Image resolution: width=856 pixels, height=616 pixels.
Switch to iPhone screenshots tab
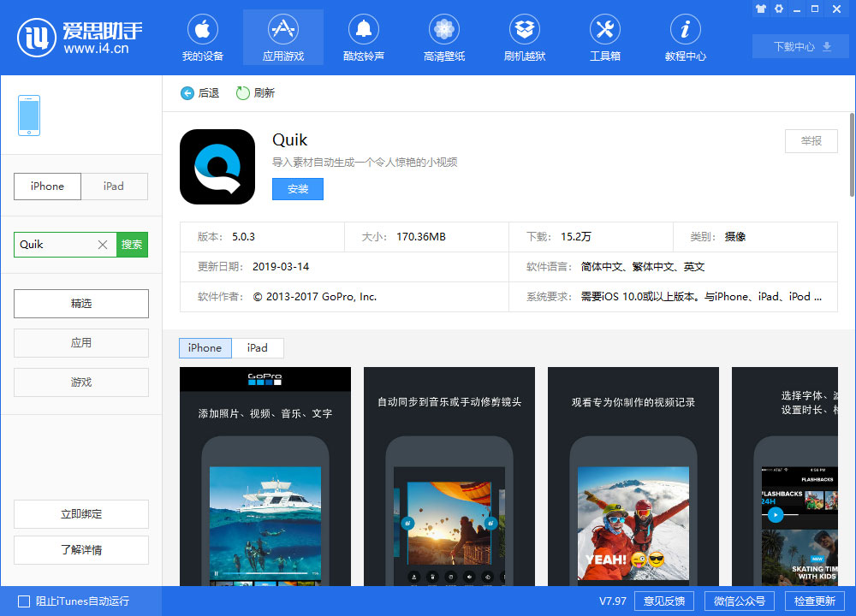click(x=205, y=348)
